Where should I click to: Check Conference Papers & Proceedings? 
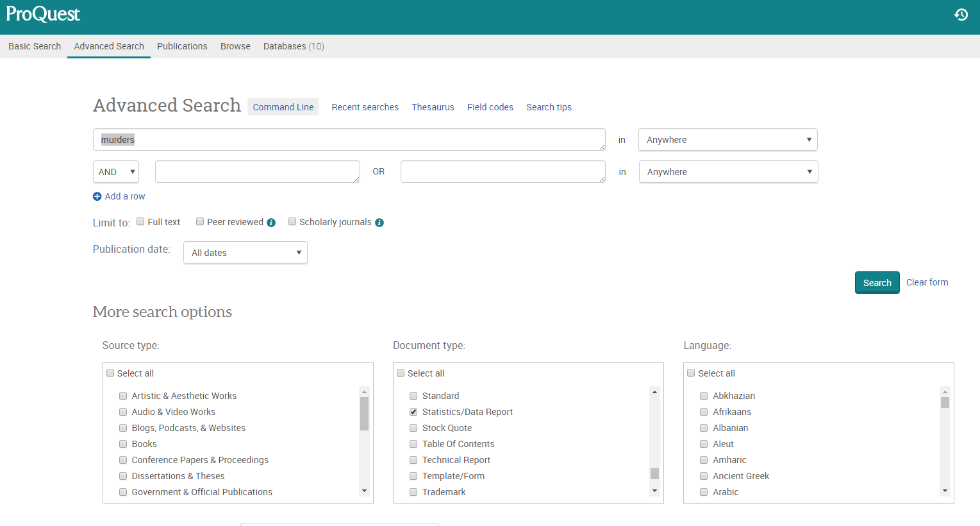[x=123, y=460]
